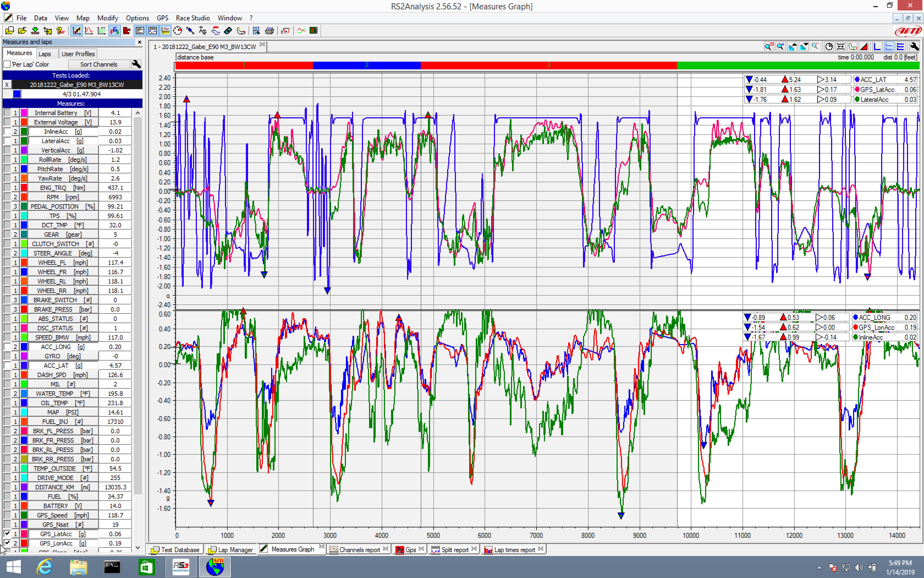Viewport: 924px width, 578px height.
Task: Click the ACC_LAT legend entry
Action: [885, 80]
